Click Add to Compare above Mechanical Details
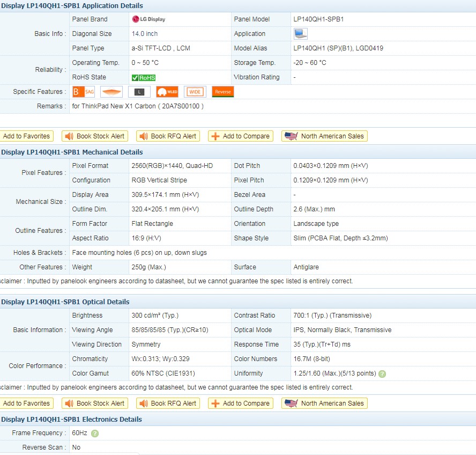 click(x=241, y=136)
